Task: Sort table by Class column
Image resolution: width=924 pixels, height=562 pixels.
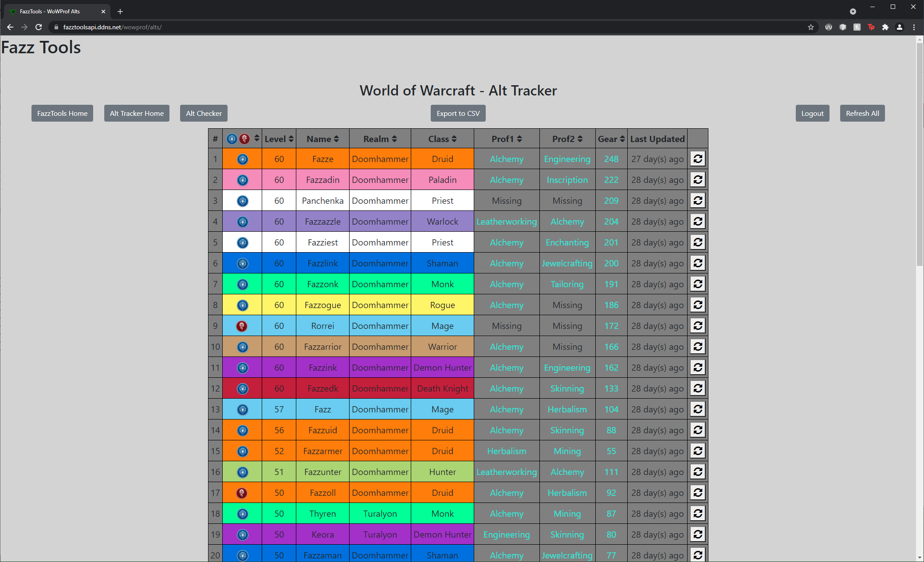Action: click(442, 139)
